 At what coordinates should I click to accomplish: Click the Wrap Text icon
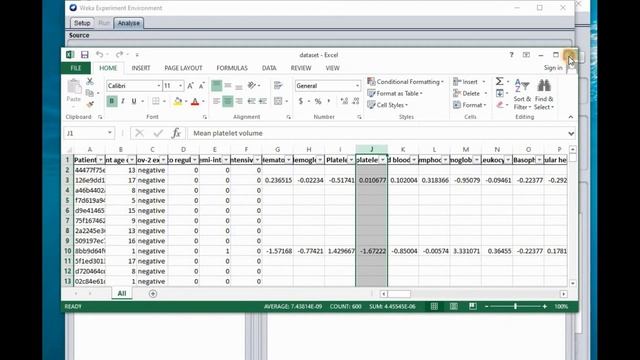point(278,85)
